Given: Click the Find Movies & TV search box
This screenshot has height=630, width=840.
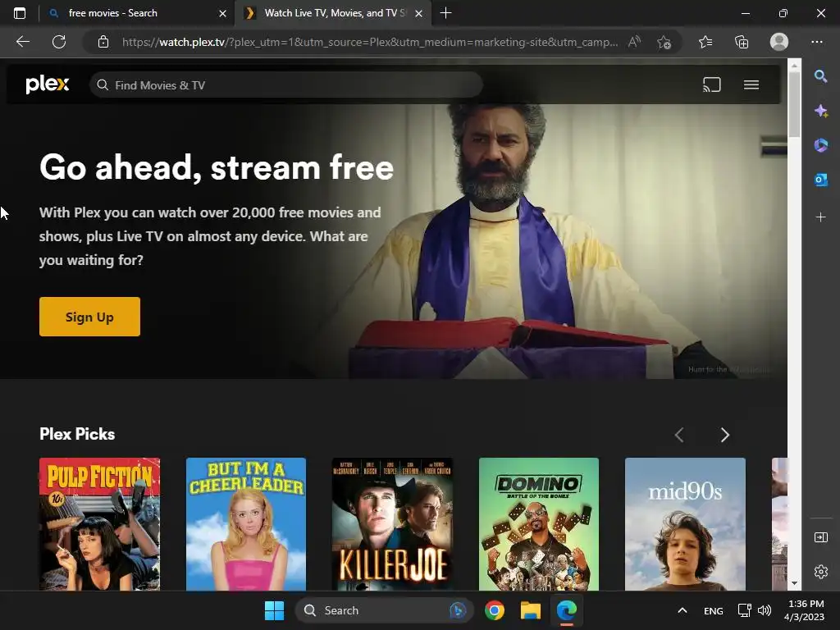Looking at the screenshot, I should click(x=286, y=85).
